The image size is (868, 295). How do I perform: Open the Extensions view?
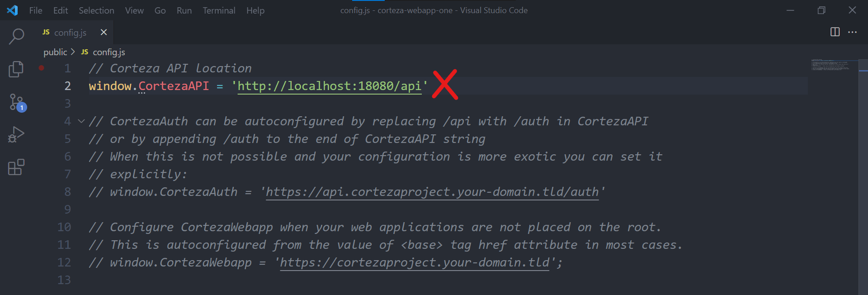pos(16,167)
